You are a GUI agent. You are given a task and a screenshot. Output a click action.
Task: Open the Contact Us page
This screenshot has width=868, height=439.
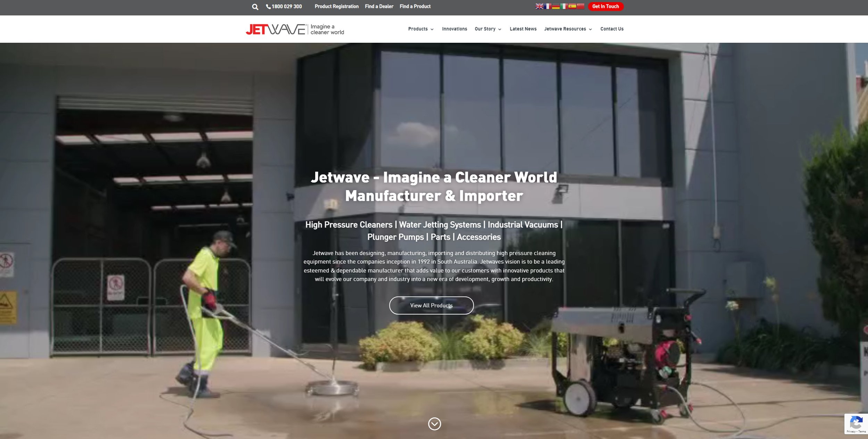(x=612, y=29)
